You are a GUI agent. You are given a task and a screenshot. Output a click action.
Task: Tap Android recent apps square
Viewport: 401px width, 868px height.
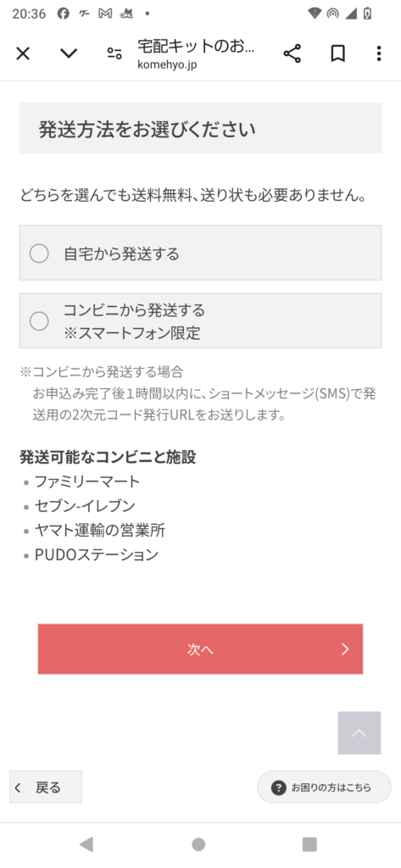point(309,844)
